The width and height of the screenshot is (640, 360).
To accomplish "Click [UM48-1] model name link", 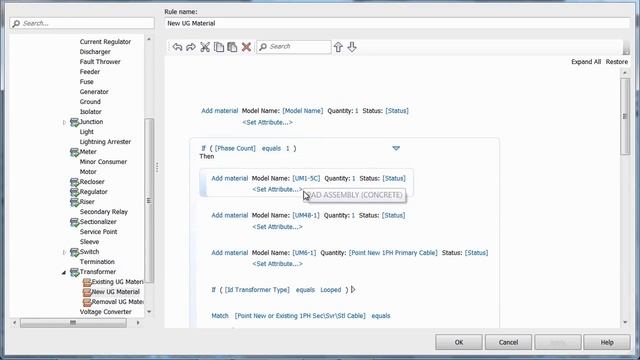I will [x=306, y=215].
